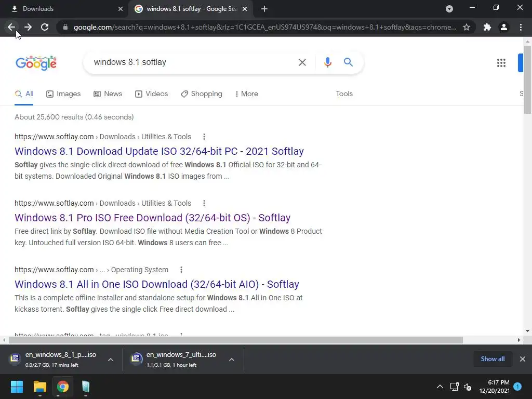Expand the More search categories menu
The width and height of the screenshot is (532, 399).
click(x=247, y=94)
